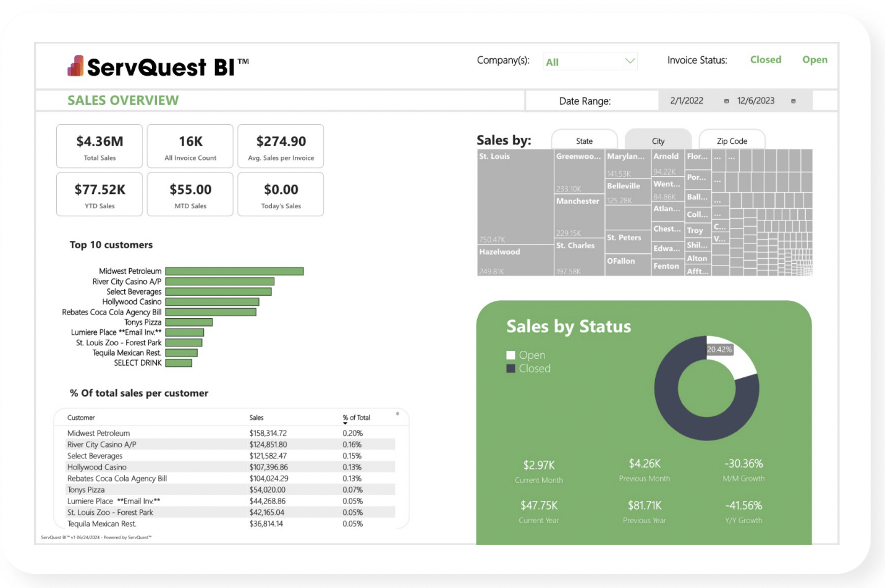Image resolution: width=885 pixels, height=588 pixels.
Task: Select the MTD Sales $55.00 card
Action: 190,194
